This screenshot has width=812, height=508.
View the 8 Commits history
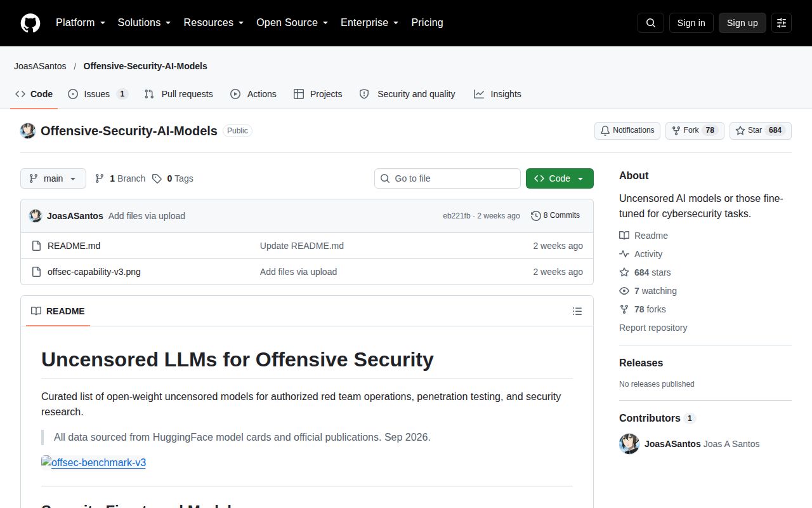click(555, 216)
